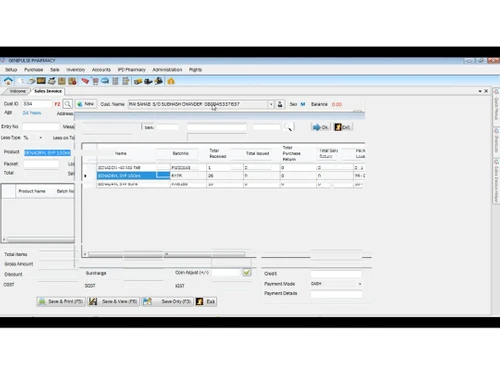
Task: Click the forklift toolbar icon
Action: [159, 81]
